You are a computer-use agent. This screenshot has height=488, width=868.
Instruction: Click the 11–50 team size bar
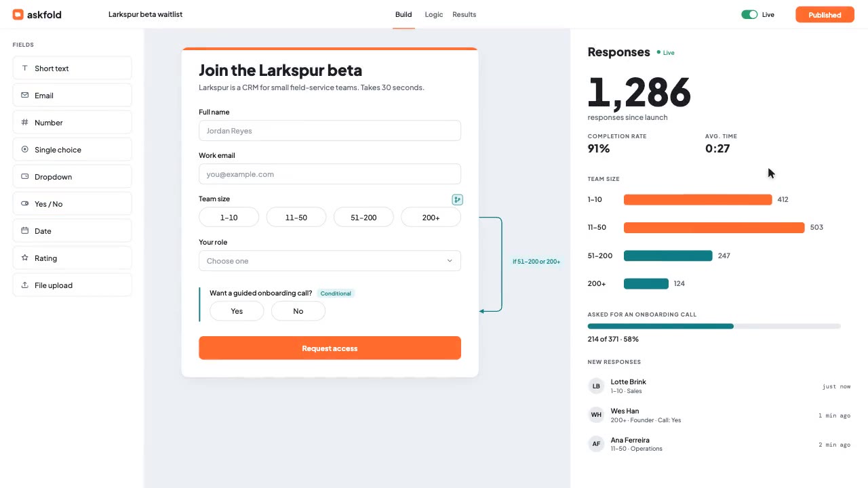pos(714,227)
